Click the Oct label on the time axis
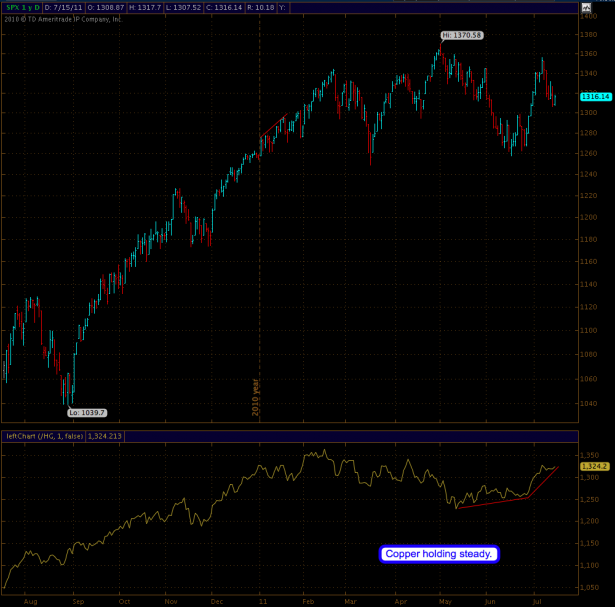 124,602
